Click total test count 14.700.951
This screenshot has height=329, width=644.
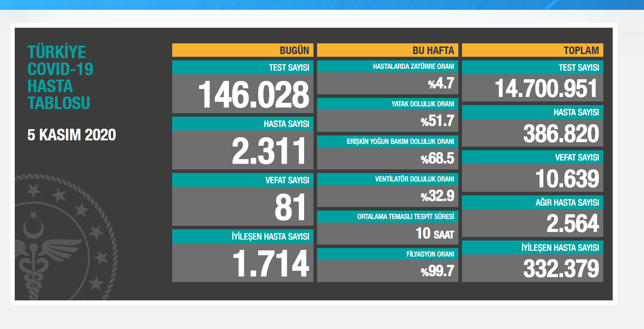click(x=546, y=89)
